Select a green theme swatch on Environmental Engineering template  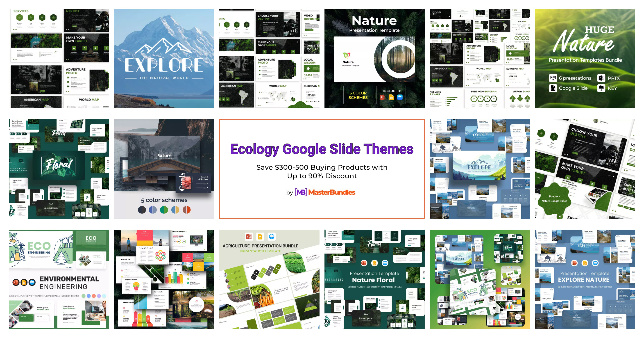point(84,296)
